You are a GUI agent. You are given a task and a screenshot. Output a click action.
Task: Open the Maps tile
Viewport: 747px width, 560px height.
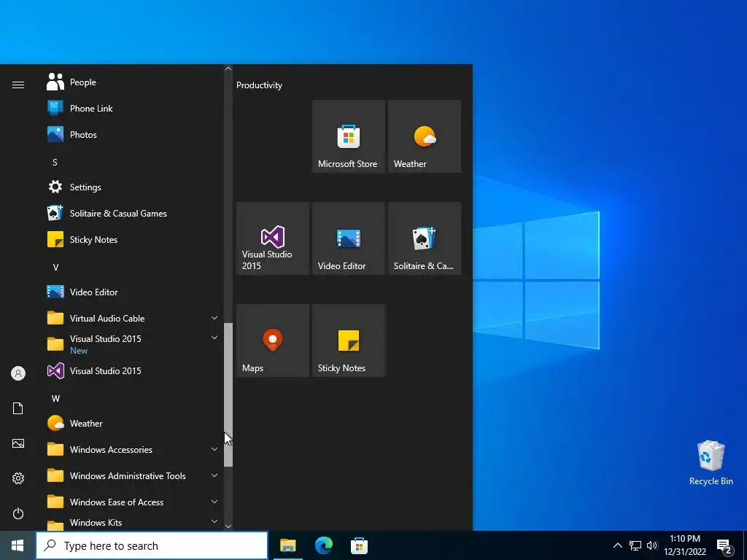point(273,341)
